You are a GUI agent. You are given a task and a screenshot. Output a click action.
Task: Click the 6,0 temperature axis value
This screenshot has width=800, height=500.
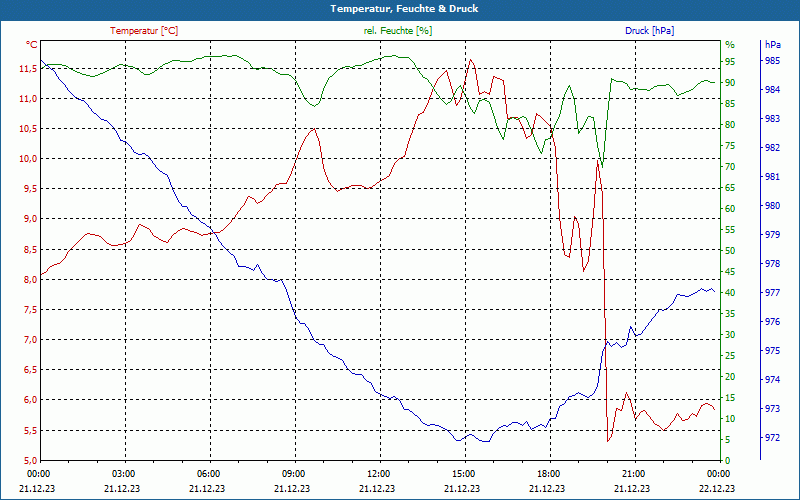coord(30,400)
